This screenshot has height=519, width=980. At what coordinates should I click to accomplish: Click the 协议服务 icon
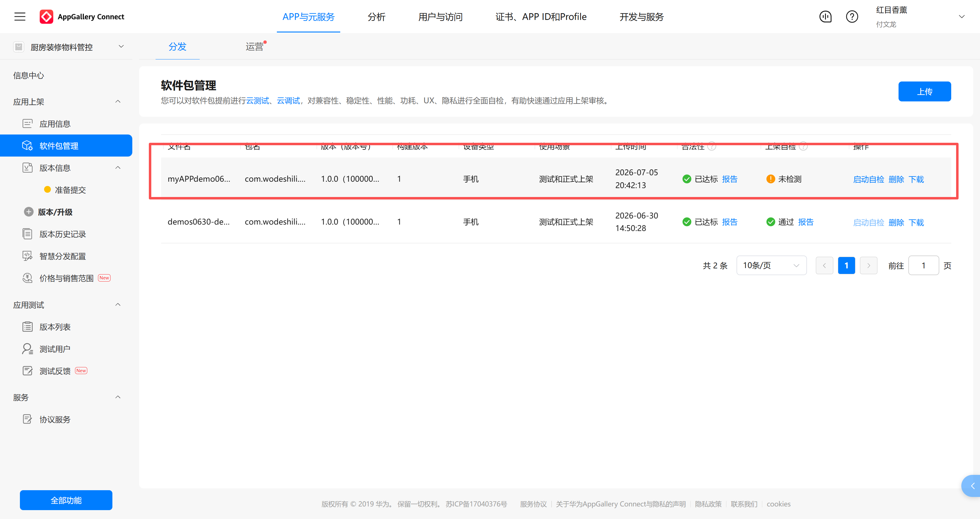[27, 419]
